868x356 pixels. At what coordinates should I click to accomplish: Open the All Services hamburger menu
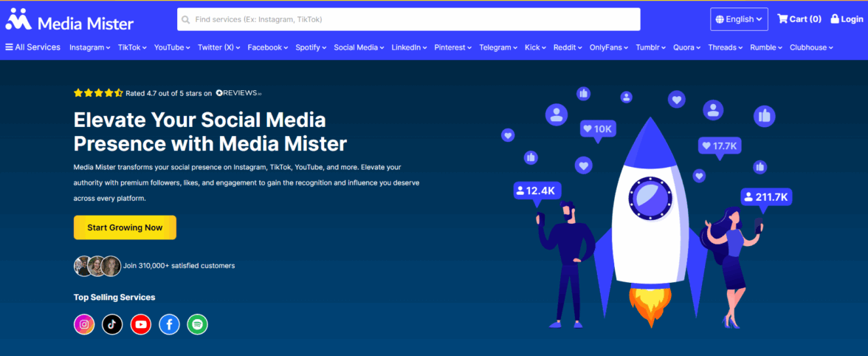[32, 47]
